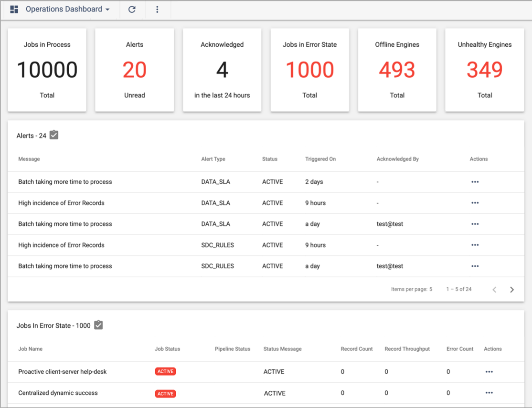Click the alerts Status column header
Image resolution: width=532 pixels, height=408 pixels.
(270, 159)
